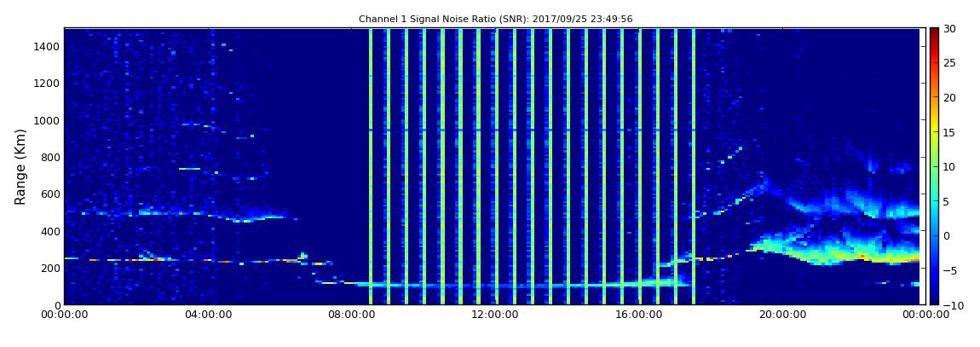This screenshot has width=980, height=347.
Task: Click the 200 tick on the range axis
Action: click(50, 269)
